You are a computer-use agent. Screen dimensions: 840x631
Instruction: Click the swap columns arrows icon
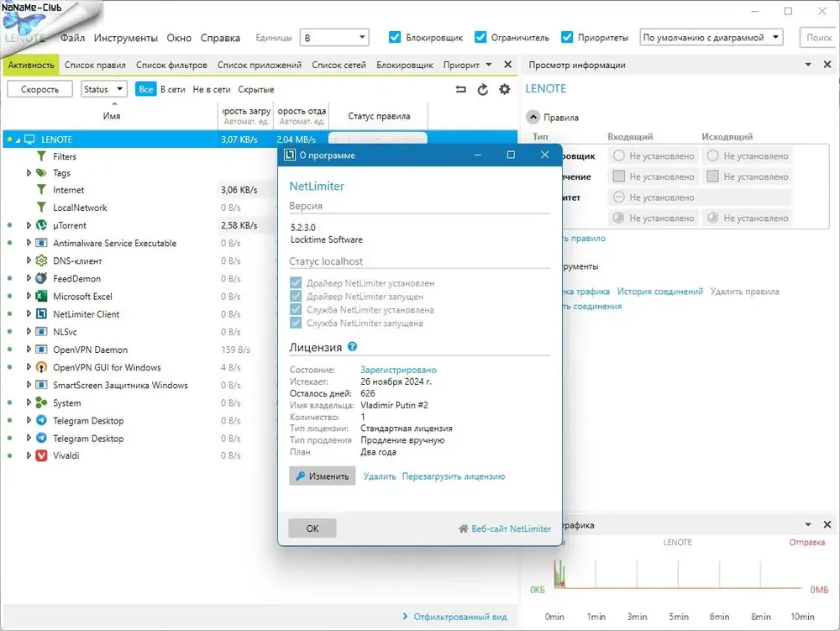[x=460, y=89]
